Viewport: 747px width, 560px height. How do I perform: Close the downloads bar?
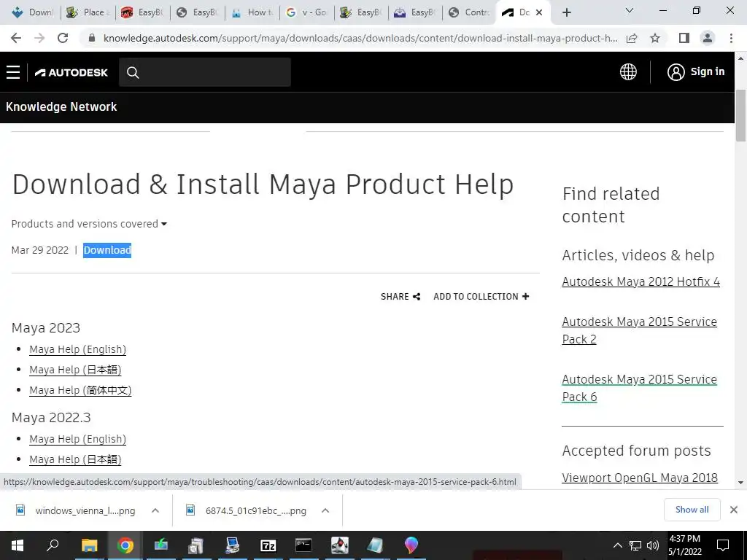tap(734, 510)
